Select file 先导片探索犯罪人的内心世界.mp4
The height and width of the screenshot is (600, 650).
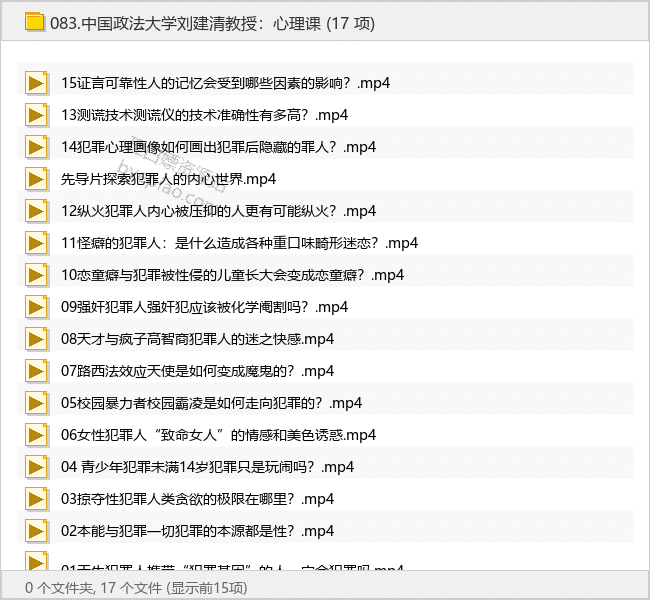[168, 179]
